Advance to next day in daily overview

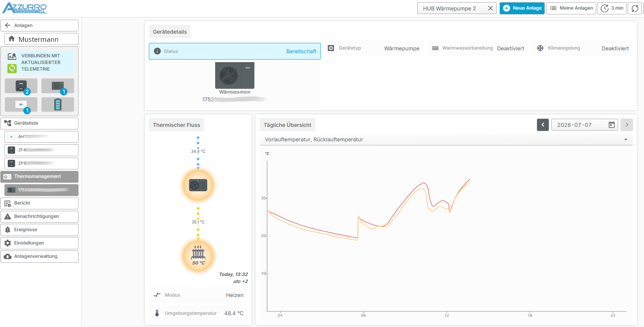627,125
